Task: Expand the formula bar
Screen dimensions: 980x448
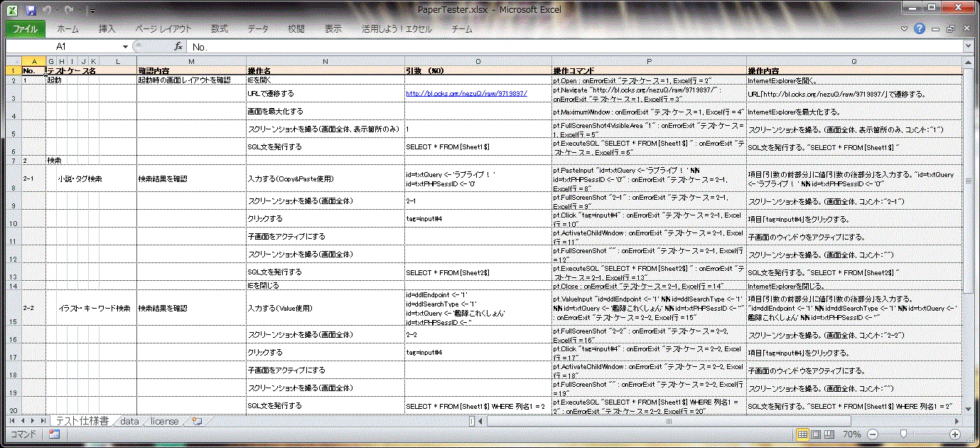Action: pyautogui.click(x=968, y=46)
